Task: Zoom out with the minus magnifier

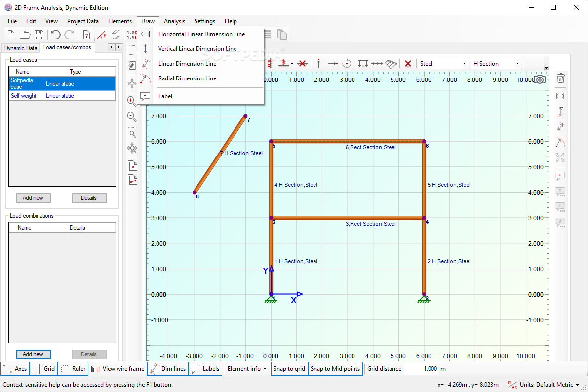Action: point(132,117)
